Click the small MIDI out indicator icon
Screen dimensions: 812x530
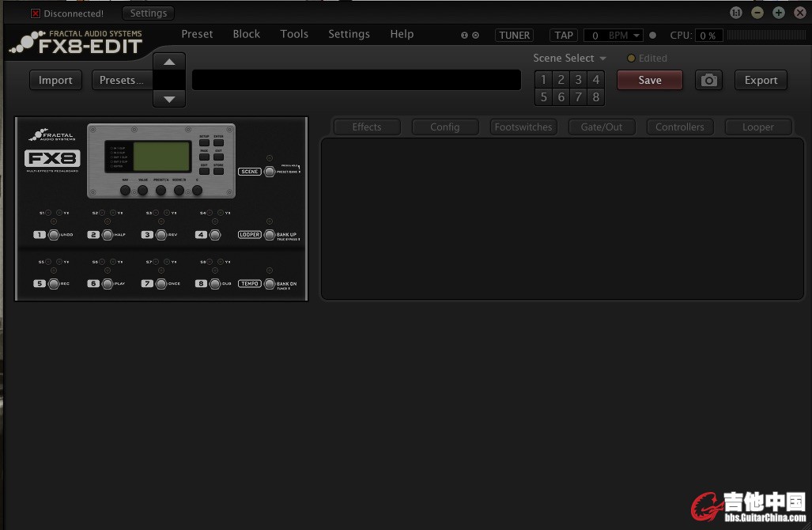pos(475,36)
